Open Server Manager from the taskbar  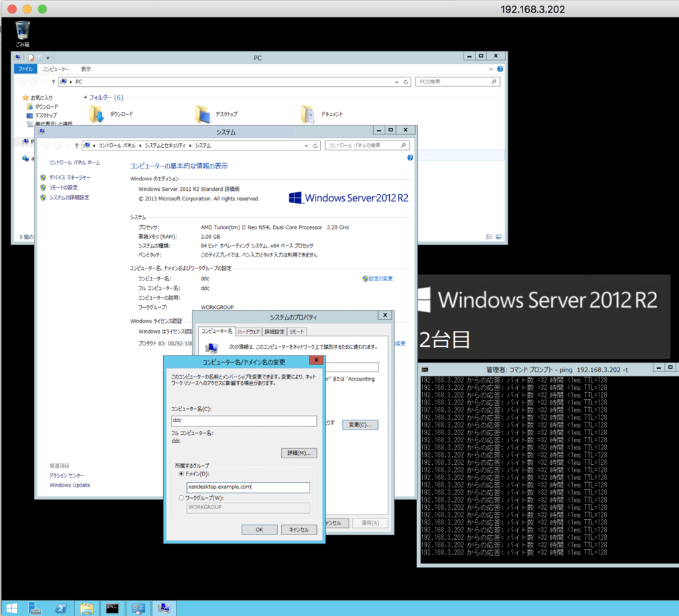coord(35,608)
